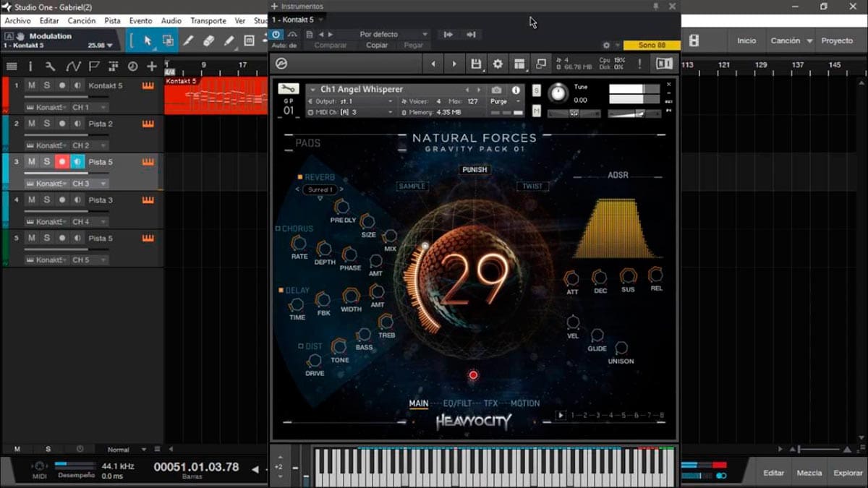Adjust the Kontakt Tune knob
Image resolution: width=868 pixels, height=488 pixels.
point(558,93)
